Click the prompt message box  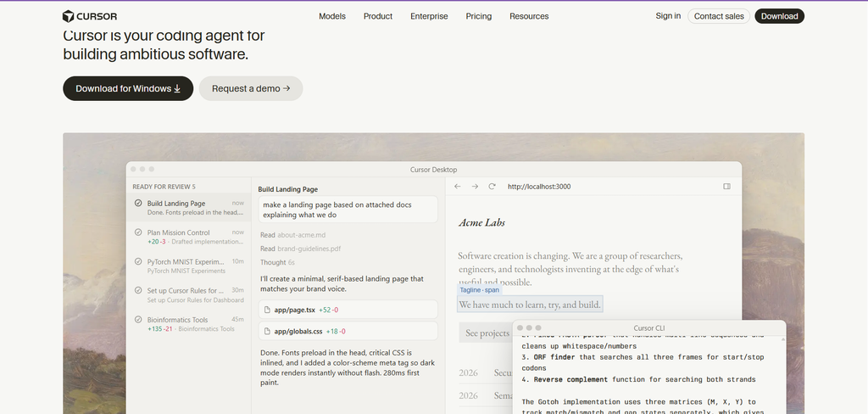tap(348, 210)
